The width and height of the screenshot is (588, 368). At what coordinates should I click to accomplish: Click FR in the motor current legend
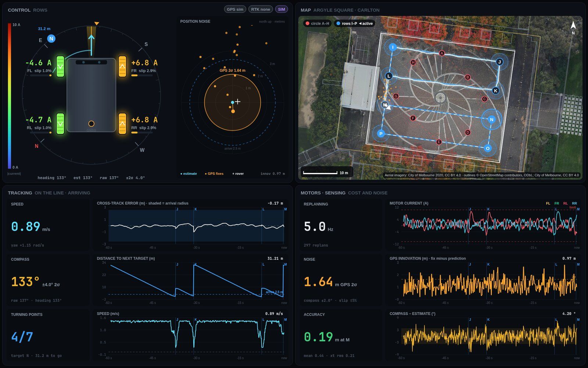tap(557, 204)
